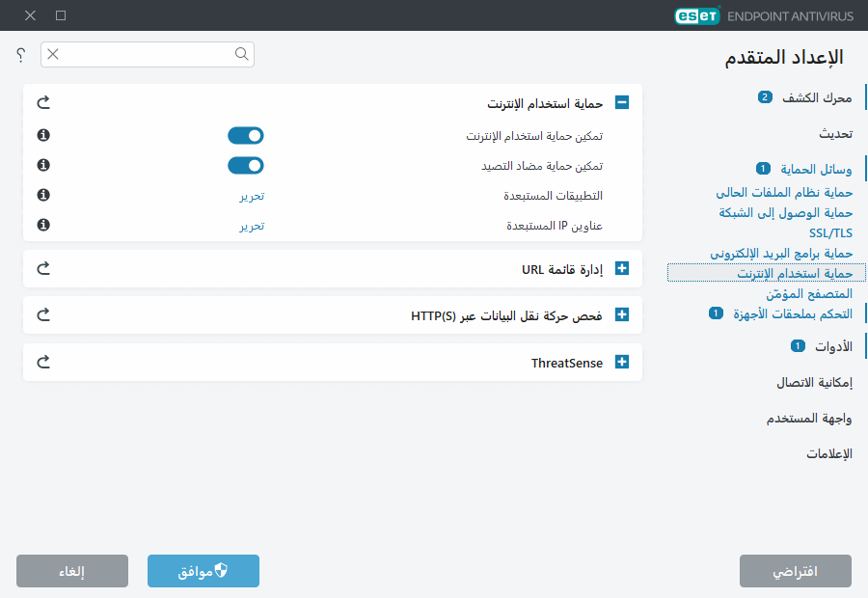Collapse the حماية استخدام الإنترنت section

pos(622,101)
